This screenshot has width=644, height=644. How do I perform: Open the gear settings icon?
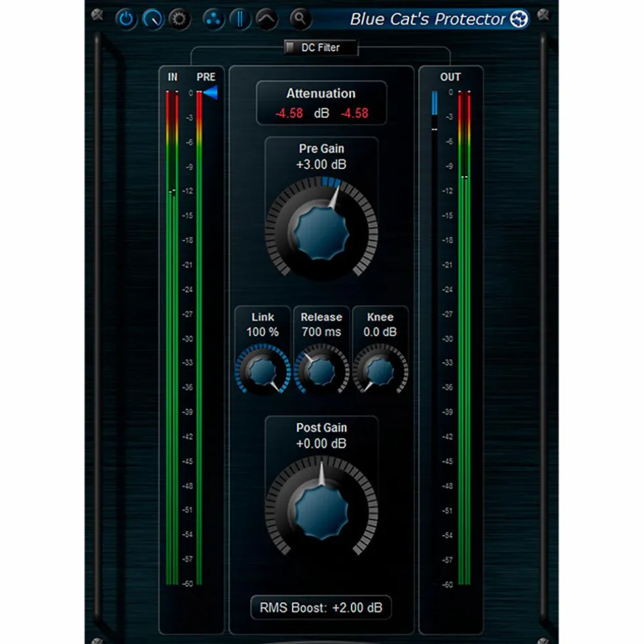[x=179, y=19]
